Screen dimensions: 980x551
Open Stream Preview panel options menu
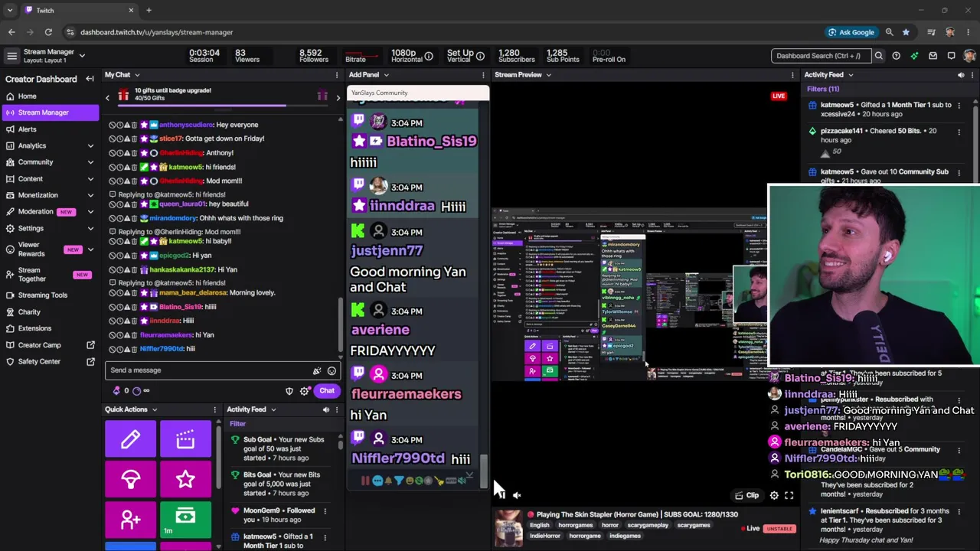click(x=792, y=75)
